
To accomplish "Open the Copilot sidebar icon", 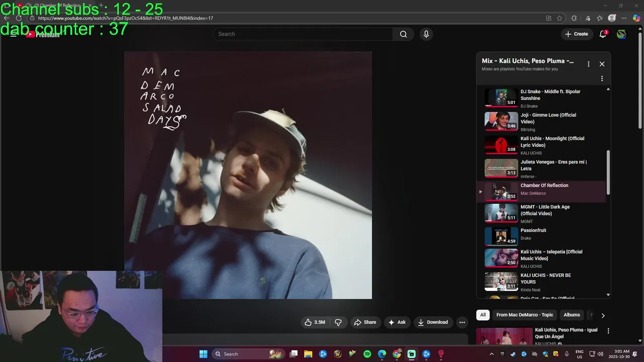I will [636, 18].
